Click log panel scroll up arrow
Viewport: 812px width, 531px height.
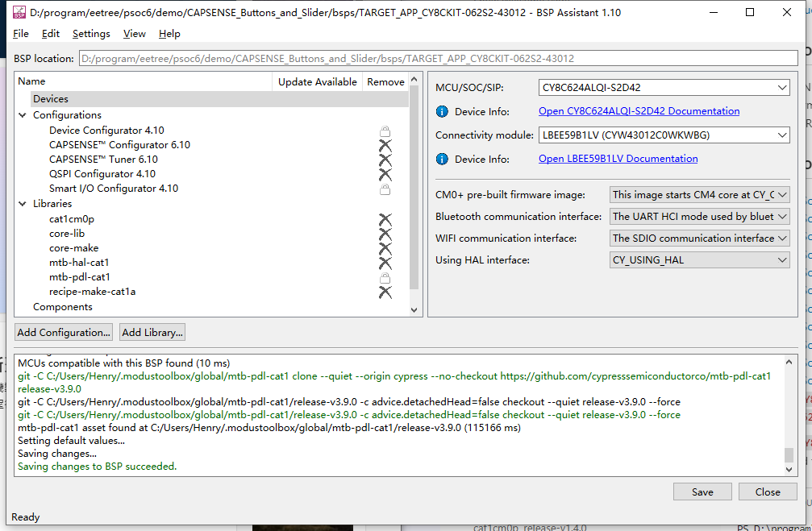click(789, 363)
